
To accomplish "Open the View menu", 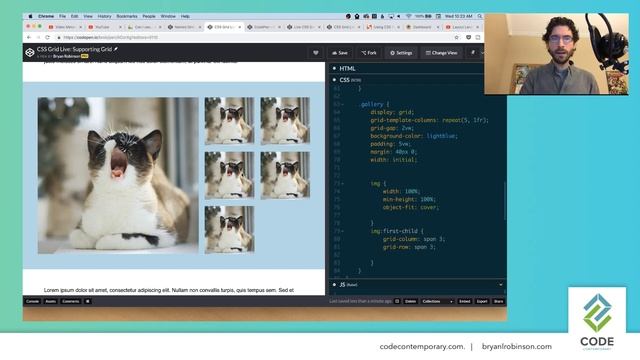I will (88, 16).
